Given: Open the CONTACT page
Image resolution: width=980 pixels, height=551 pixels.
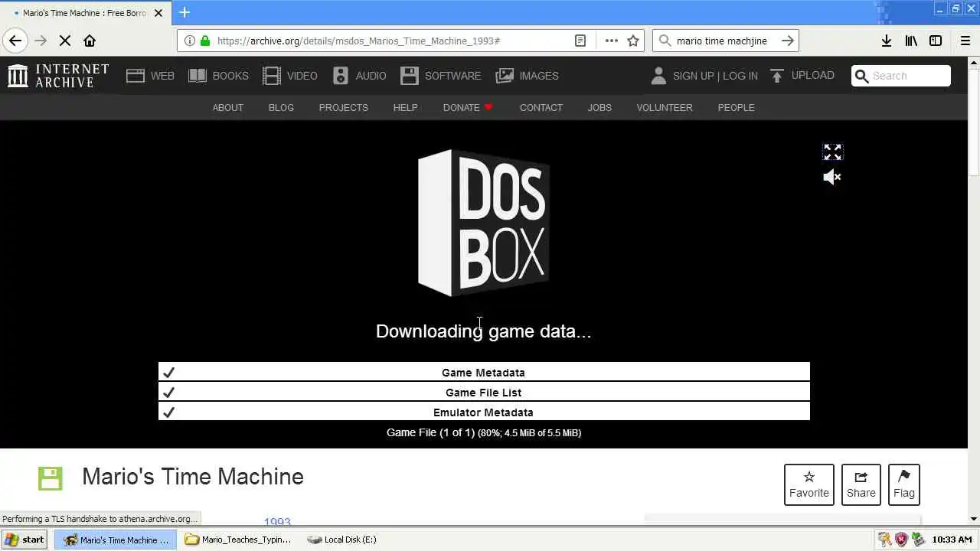Looking at the screenshot, I should (x=541, y=108).
